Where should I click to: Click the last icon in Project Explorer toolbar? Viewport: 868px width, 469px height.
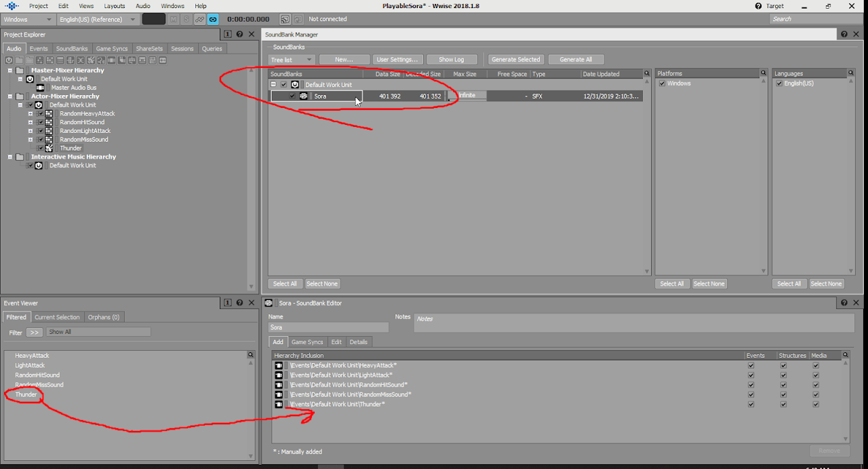tap(163, 60)
